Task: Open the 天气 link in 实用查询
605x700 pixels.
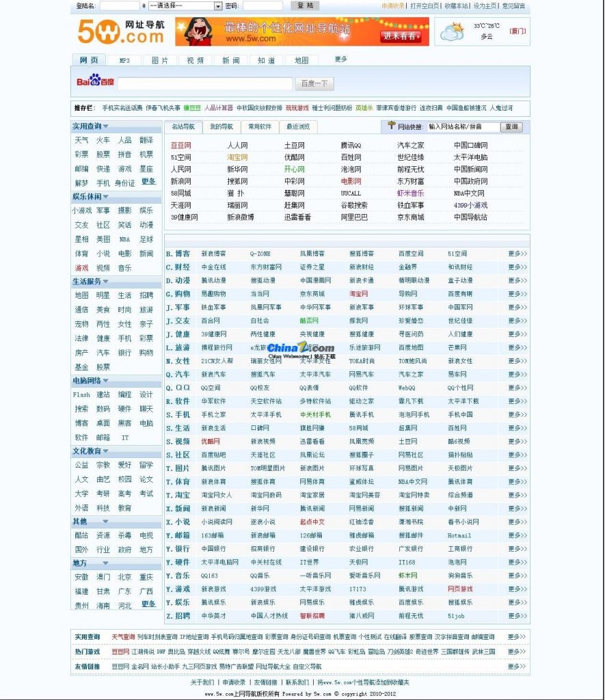Action: (82, 140)
